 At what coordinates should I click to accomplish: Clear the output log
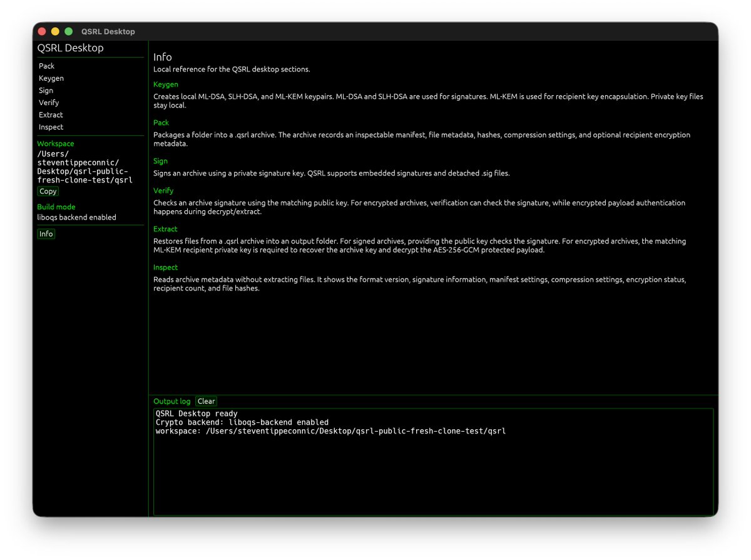(x=207, y=401)
